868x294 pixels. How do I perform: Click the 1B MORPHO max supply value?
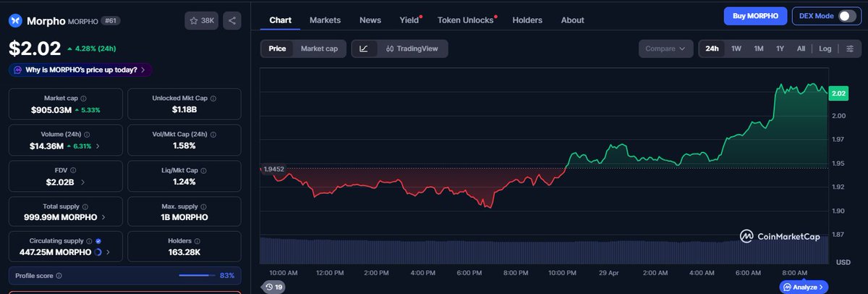184,217
